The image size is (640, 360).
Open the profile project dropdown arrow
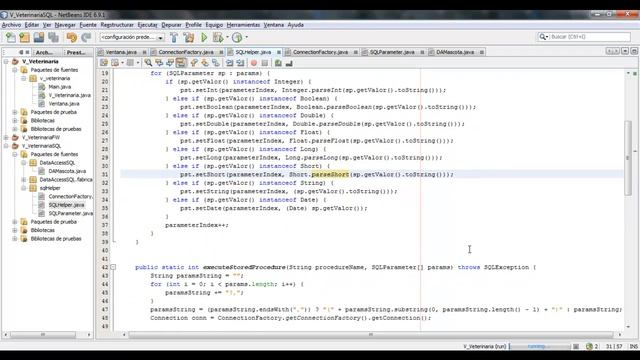coord(247,38)
